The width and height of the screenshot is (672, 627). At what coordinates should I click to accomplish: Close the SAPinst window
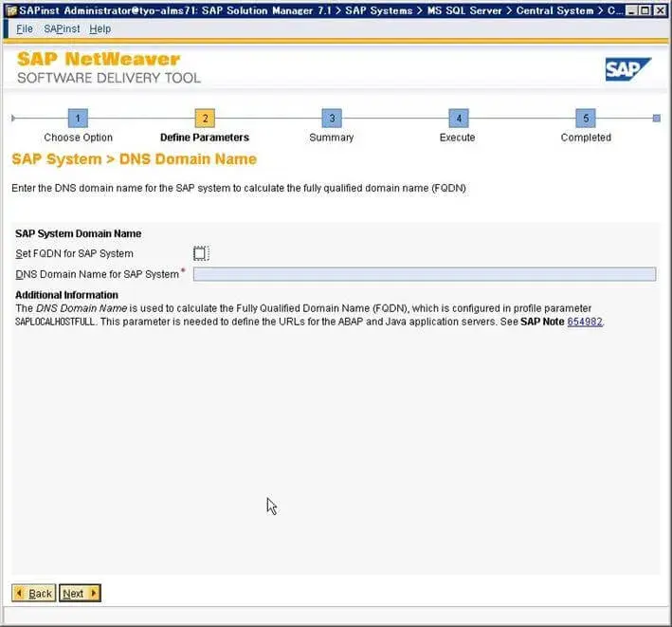(x=660, y=10)
